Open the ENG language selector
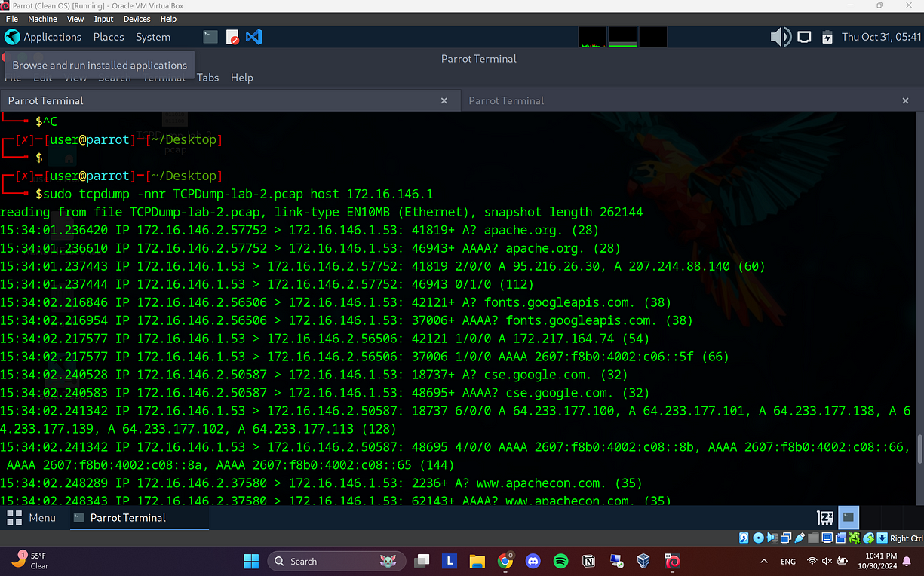Image resolution: width=924 pixels, height=576 pixels. click(788, 561)
